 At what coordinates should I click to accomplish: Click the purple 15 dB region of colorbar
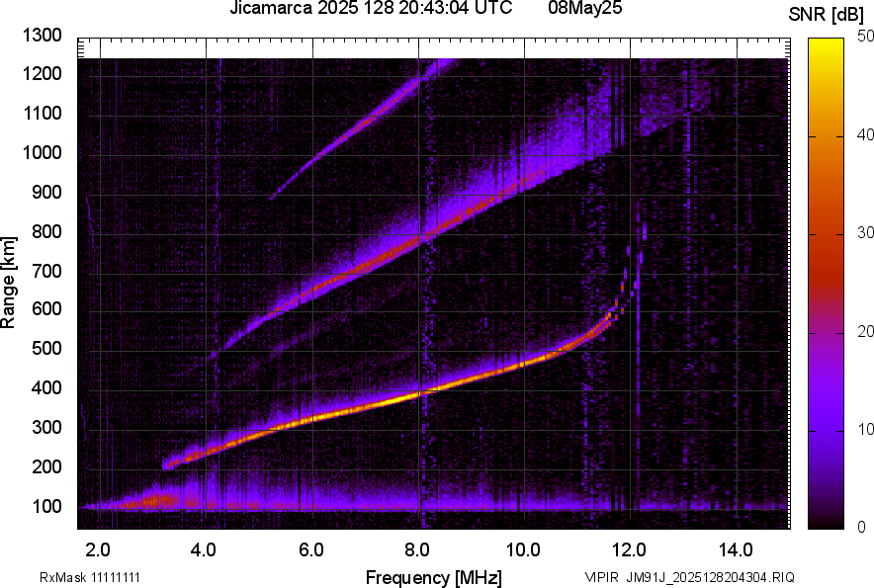pyautogui.click(x=827, y=381)
